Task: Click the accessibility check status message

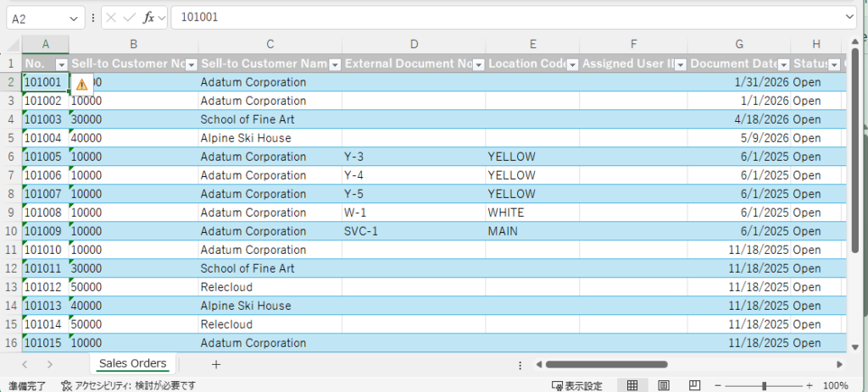Action: tap(129, 385)
